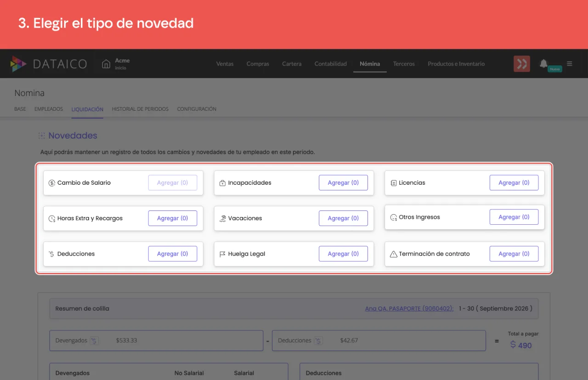588x380 pixels.
Task: Click the Devengados $533.33 field
Action: tap(156, 340)
